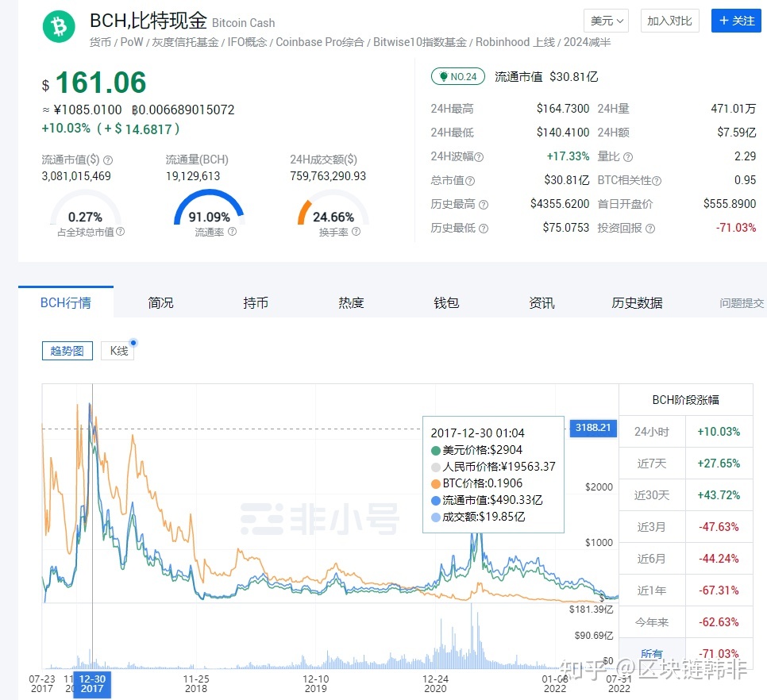Click the Robinhood 上线 tag
Viewport: 767px width, 700px height.
pyautogui.click(x=515, y=43)
